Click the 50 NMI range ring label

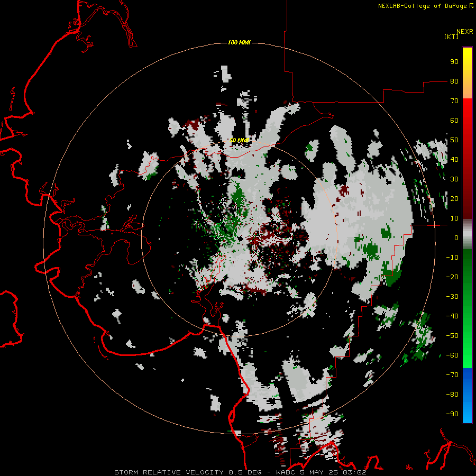pos(239,140)
